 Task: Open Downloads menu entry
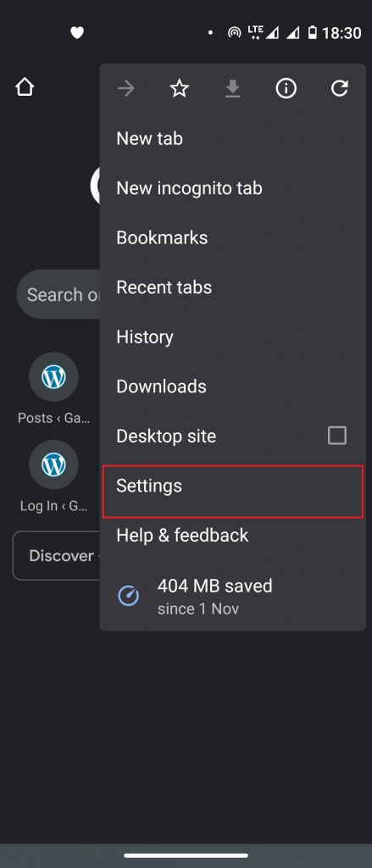[232, 387]
